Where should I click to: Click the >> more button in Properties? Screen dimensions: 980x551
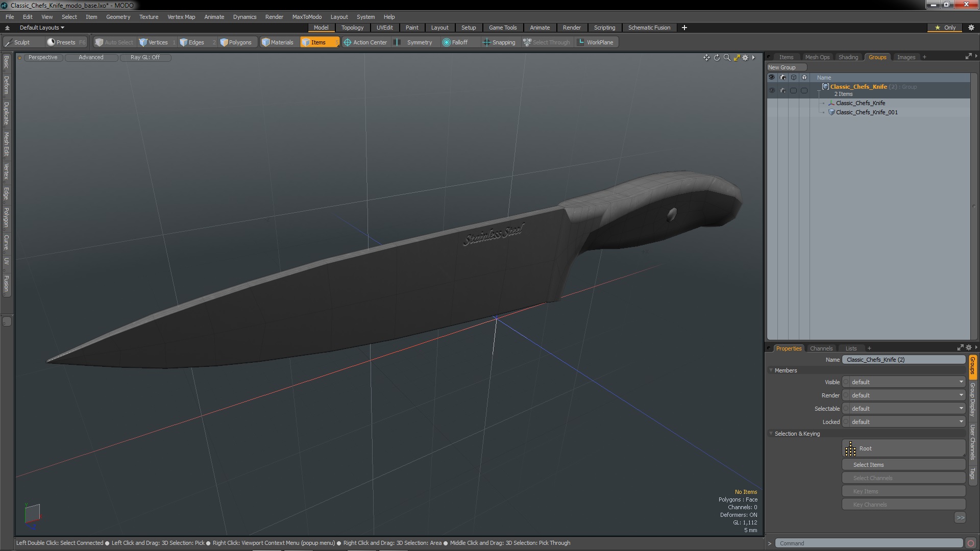[960, 518]
